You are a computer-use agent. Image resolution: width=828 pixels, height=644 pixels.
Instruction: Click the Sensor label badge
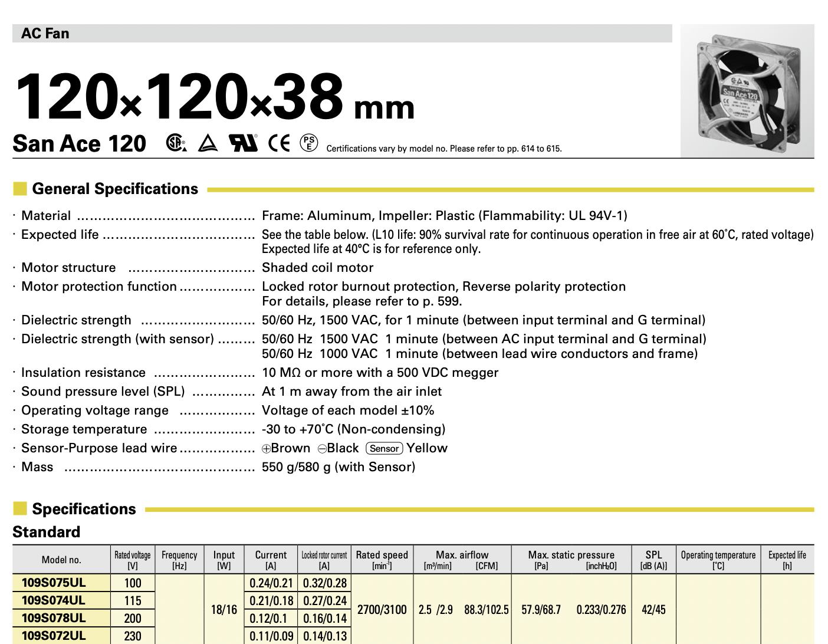pos(385,448)
